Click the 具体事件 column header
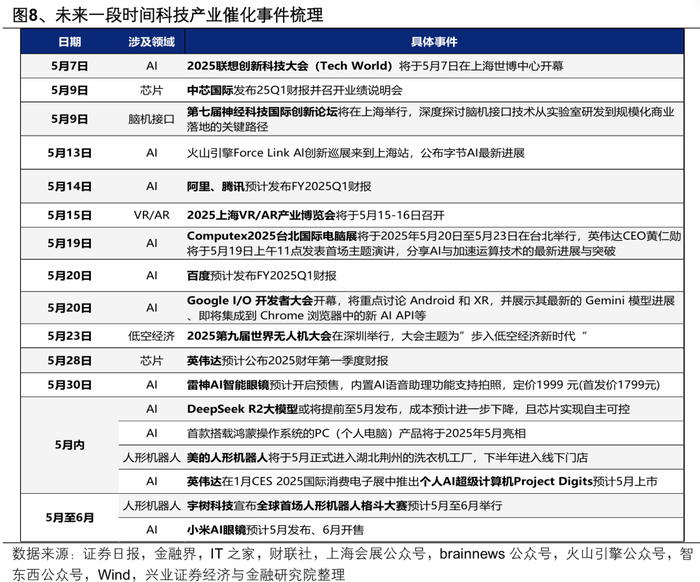 pyautogui.click(x=434, y=42)
